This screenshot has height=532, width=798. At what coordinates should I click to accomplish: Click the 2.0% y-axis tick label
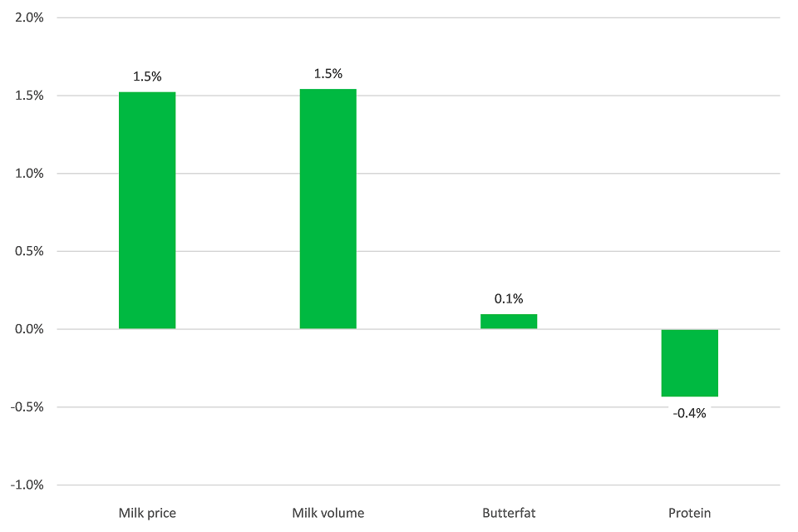pos(29,17)
